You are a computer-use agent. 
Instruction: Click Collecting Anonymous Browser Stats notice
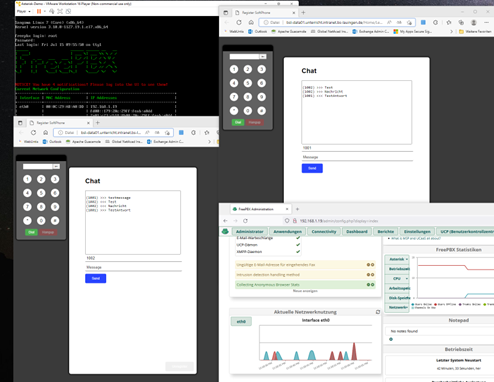(305, 285)
